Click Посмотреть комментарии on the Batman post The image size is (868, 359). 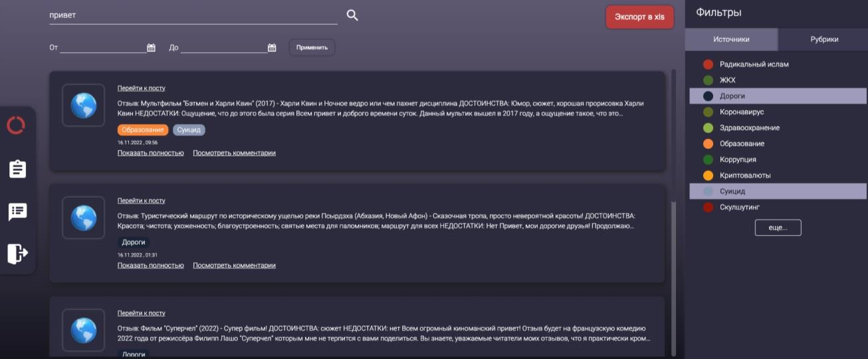pos(235,153)
